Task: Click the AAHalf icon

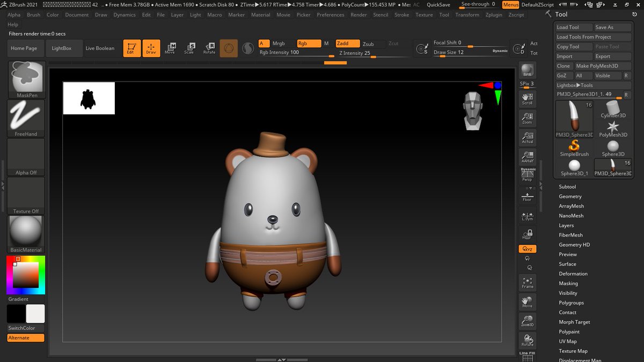Action: 528,156
